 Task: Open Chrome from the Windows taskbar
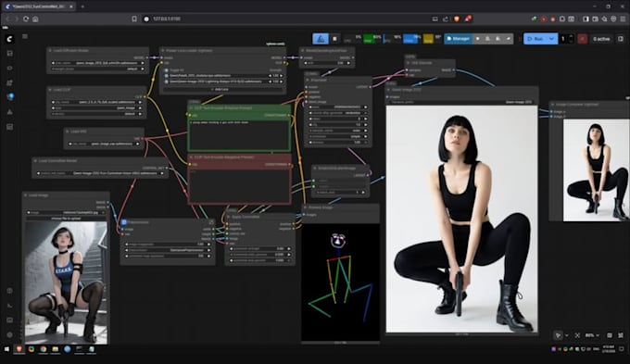click(x=43, y=349)
